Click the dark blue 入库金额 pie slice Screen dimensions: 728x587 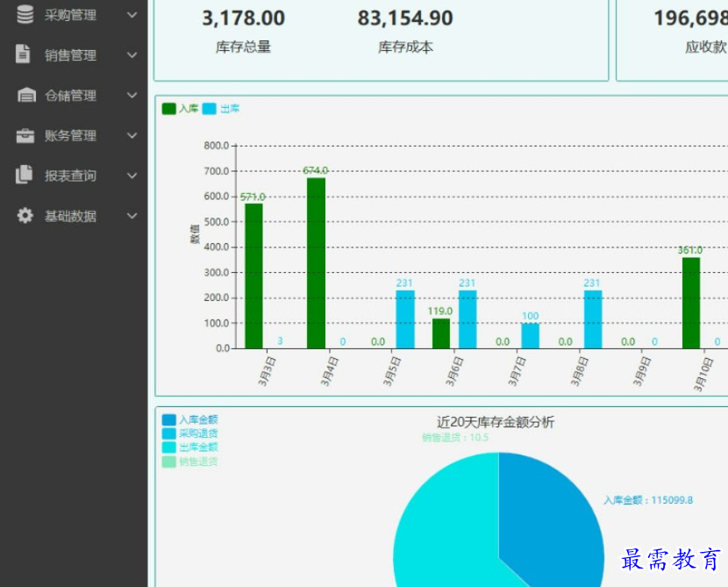[553, 520]
